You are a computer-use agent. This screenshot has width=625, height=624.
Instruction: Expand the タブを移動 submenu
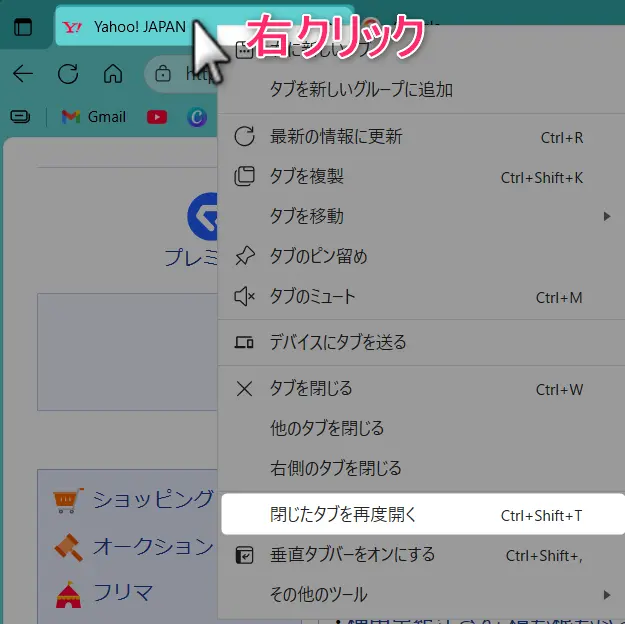click(306, 216)
